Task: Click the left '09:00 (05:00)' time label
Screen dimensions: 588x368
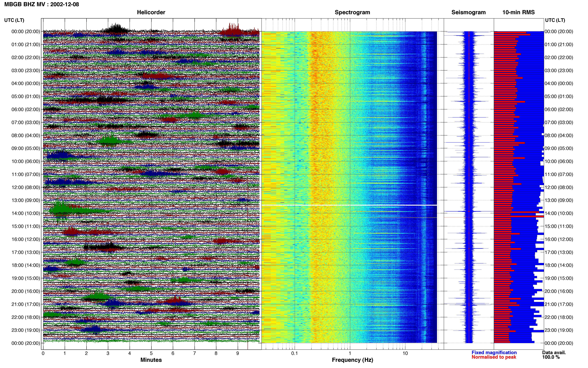Action: (x=26, y=148)
